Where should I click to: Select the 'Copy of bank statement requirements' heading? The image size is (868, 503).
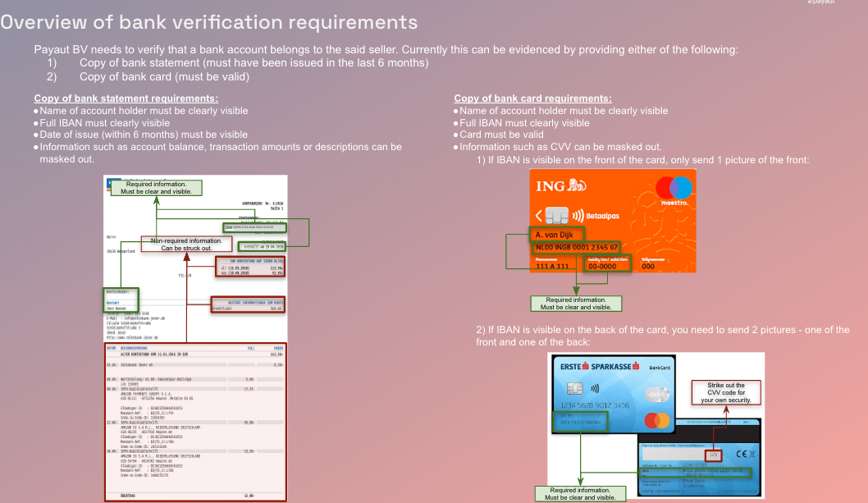click(x=126, y=98)
